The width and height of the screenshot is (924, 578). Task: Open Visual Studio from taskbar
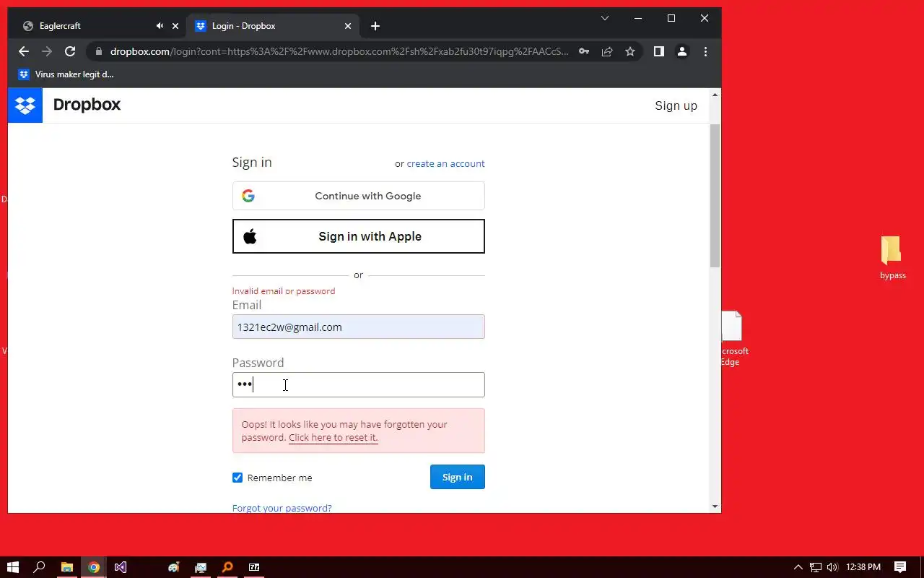click(x=121, y=567)
